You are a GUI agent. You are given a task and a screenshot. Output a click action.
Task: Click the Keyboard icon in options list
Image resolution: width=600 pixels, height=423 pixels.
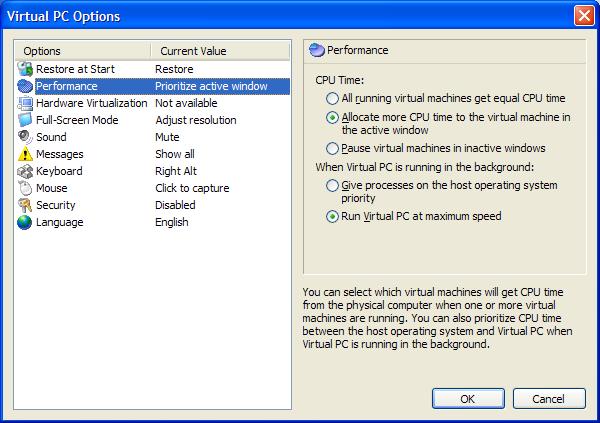click(x=25, y=171)
